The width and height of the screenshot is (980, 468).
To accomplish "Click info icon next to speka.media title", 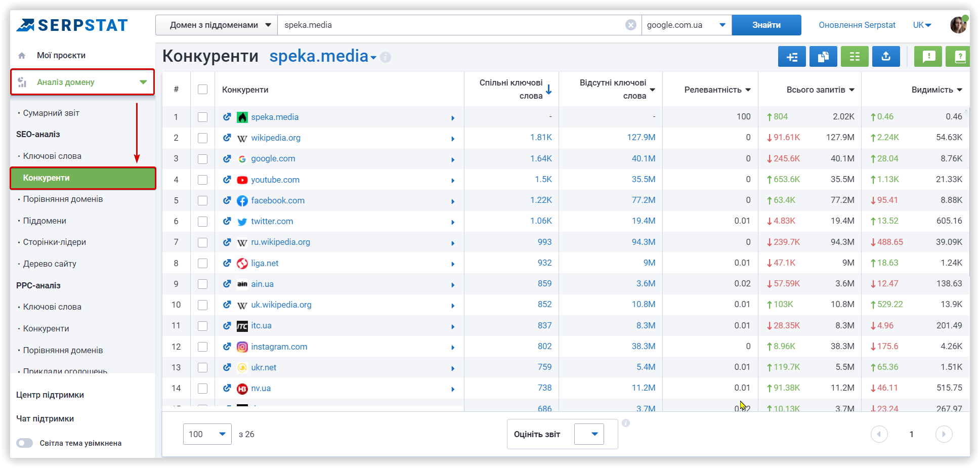I will 386,57.
